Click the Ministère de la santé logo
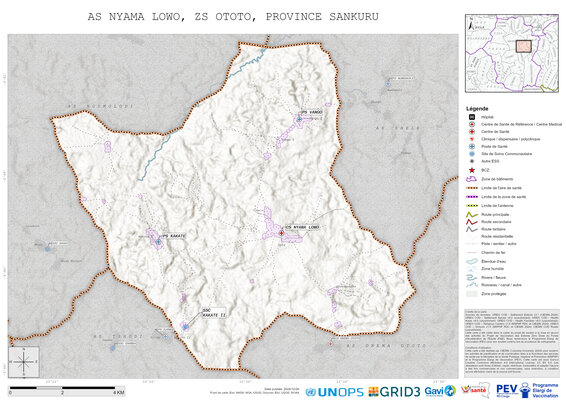This screenshot has height=400, width=566. coord(475,390)
